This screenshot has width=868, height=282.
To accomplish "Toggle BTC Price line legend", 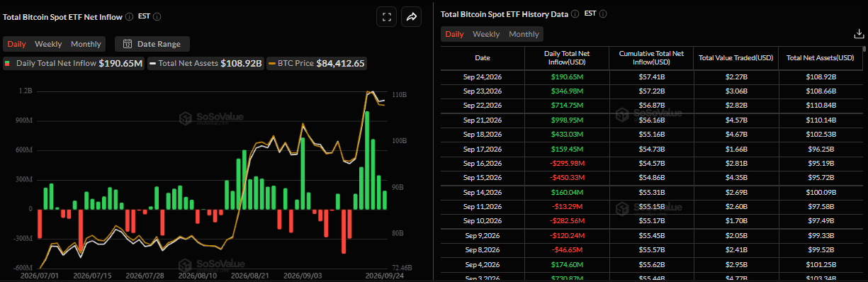I will click(317, 63).
